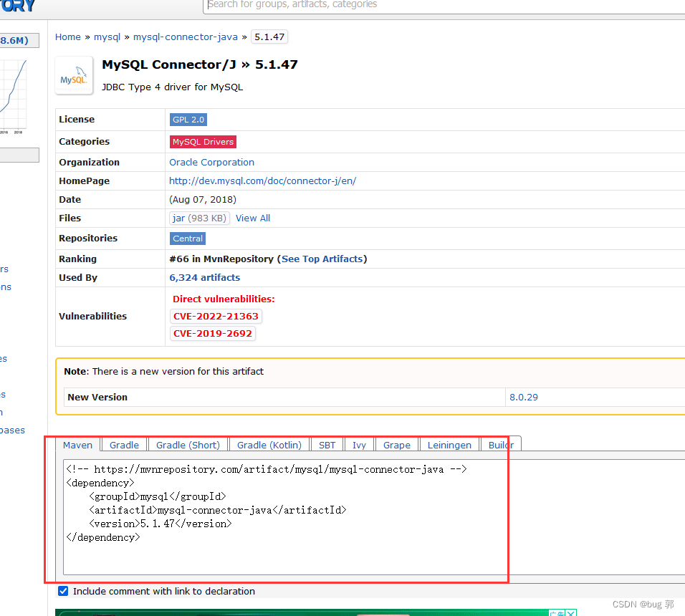Select the Maven tab

(x=78, y=445)
